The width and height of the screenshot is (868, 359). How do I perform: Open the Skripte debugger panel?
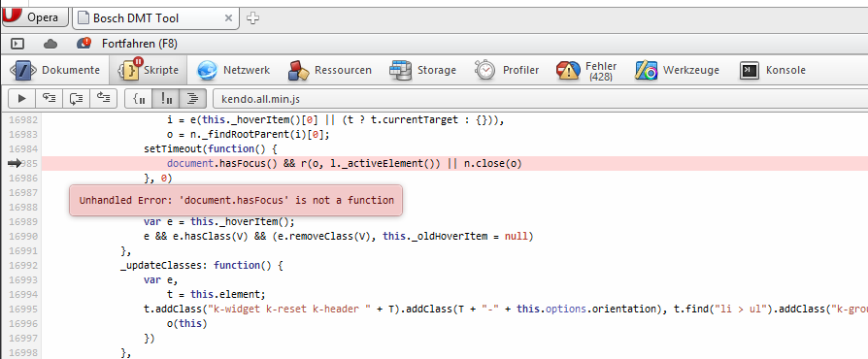coord(148,70)
